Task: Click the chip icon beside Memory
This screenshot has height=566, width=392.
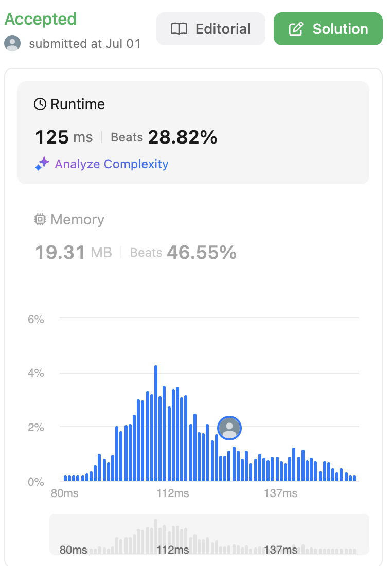Action: [x=40, y=220]
